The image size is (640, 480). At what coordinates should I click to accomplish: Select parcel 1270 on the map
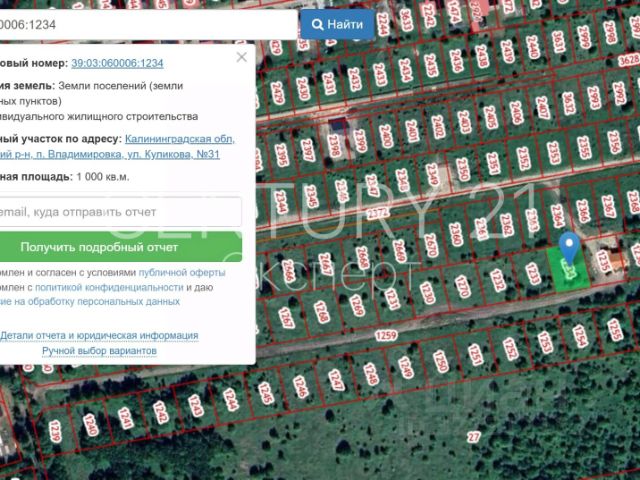pos(462,287)
